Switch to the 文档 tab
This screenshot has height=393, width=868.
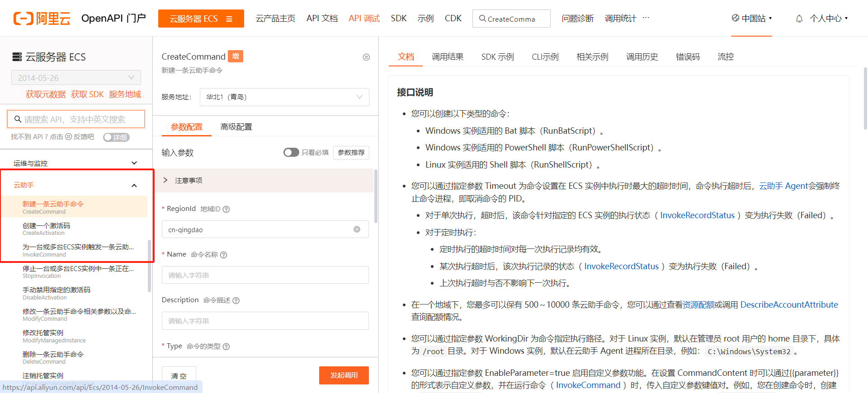(406, 56)
